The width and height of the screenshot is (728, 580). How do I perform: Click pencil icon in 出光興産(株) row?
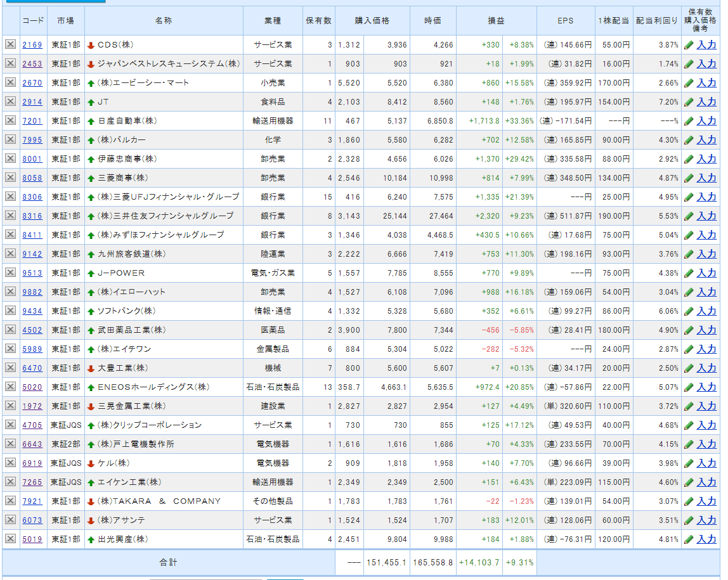[689, 539]
